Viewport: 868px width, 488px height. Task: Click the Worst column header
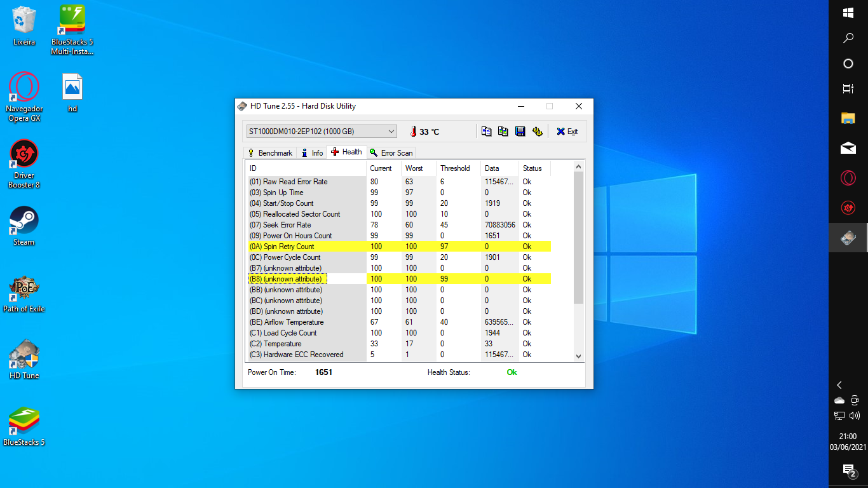point(419,168)
